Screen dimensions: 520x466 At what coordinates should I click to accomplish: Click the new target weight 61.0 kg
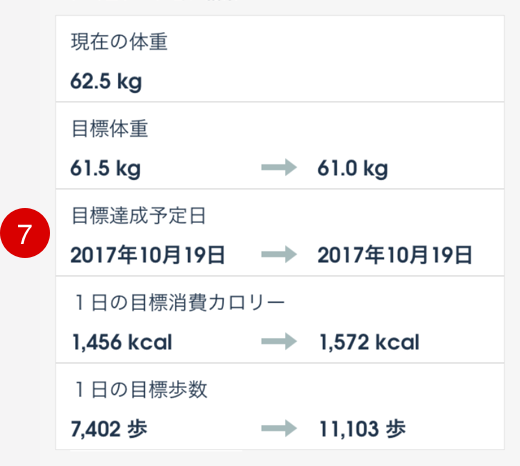point(353,168)
